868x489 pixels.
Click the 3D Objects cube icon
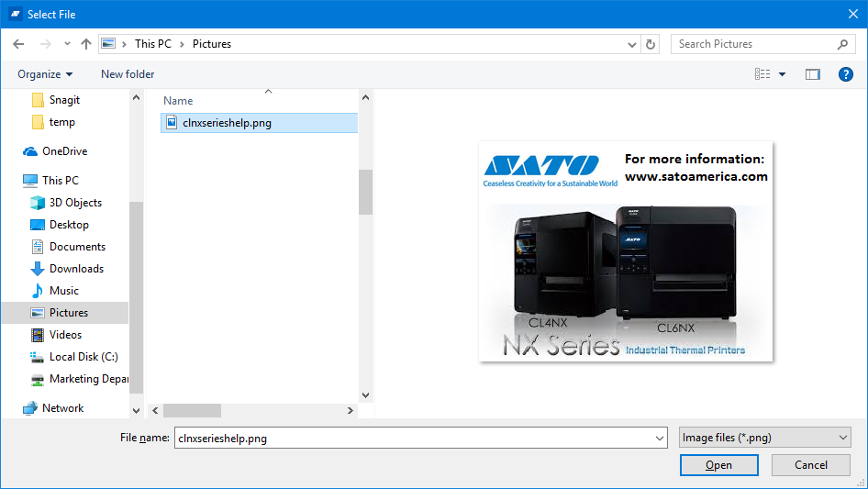click(38, 203)
